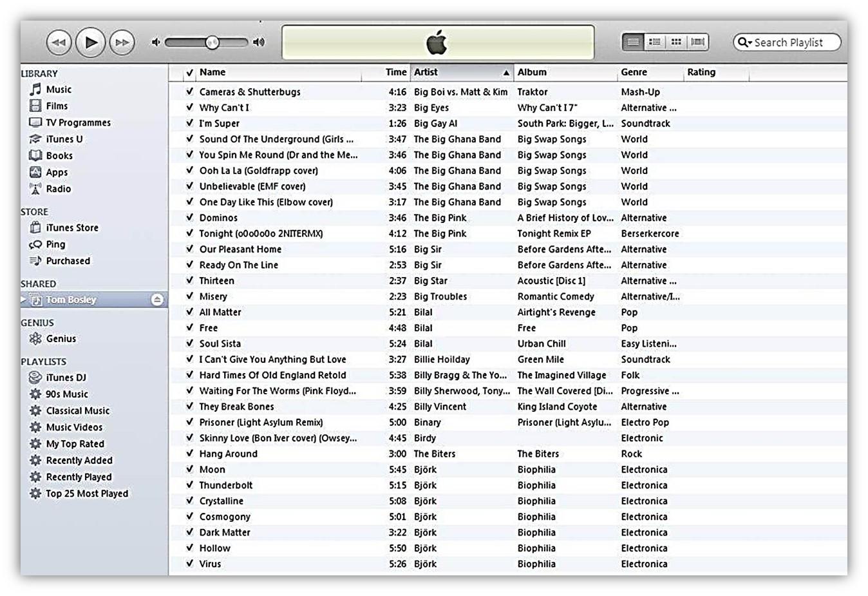Uncheck the song Dominos
This screenshot has width=868, height=596.
pyautogui.click(x=189, y=218)
